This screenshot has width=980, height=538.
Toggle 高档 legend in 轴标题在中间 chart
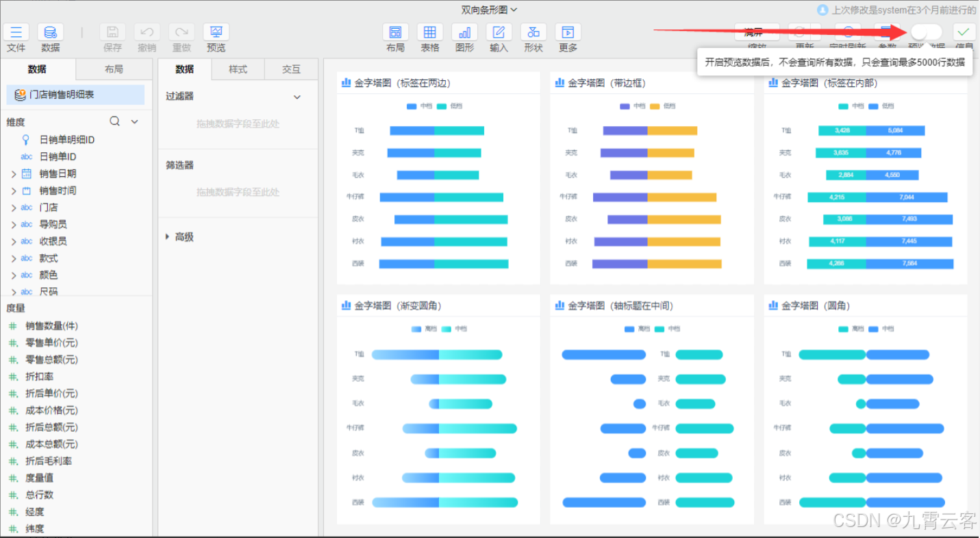[x=638, y=329]
